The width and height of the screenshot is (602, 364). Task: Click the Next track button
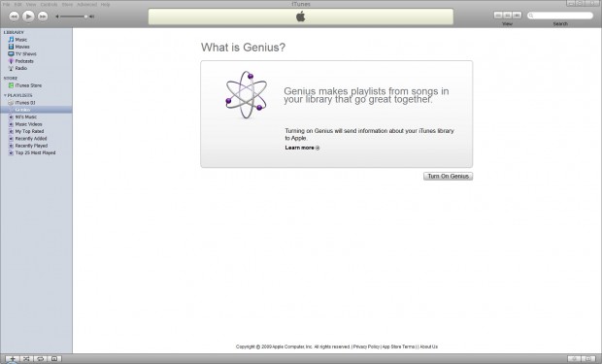coord(43,17)
